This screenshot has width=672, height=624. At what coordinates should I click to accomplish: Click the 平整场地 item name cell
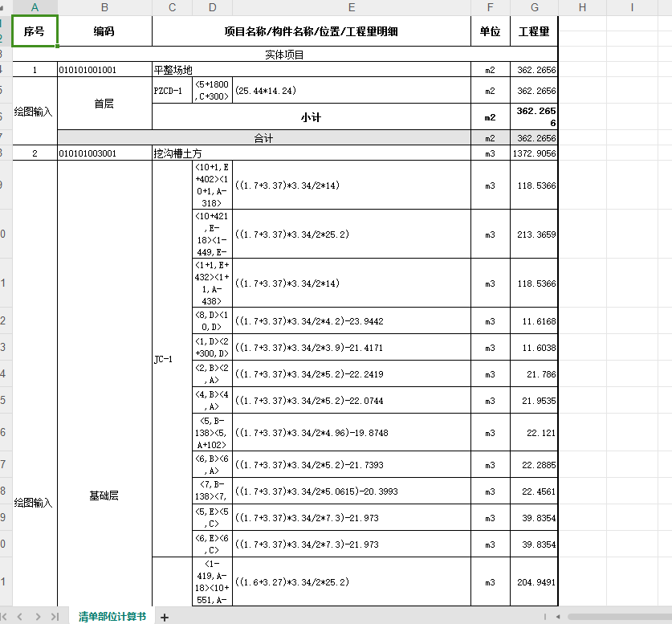click(312, 69)
